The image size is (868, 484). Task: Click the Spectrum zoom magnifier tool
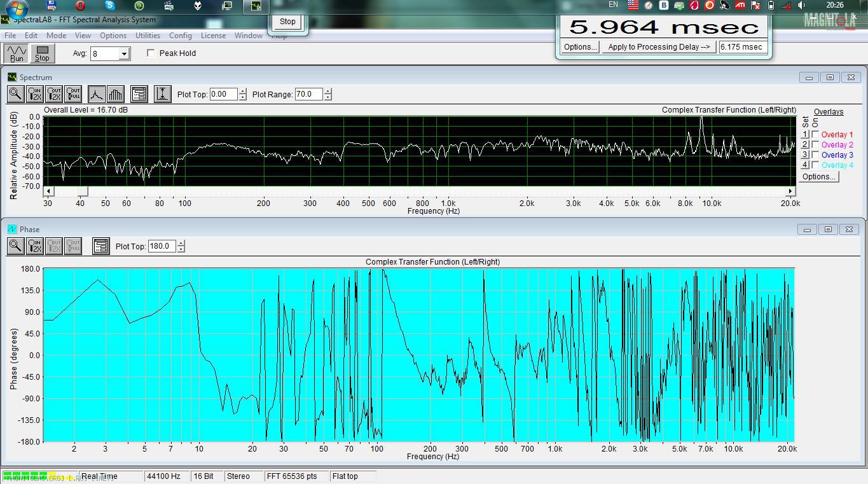point(15,95)
